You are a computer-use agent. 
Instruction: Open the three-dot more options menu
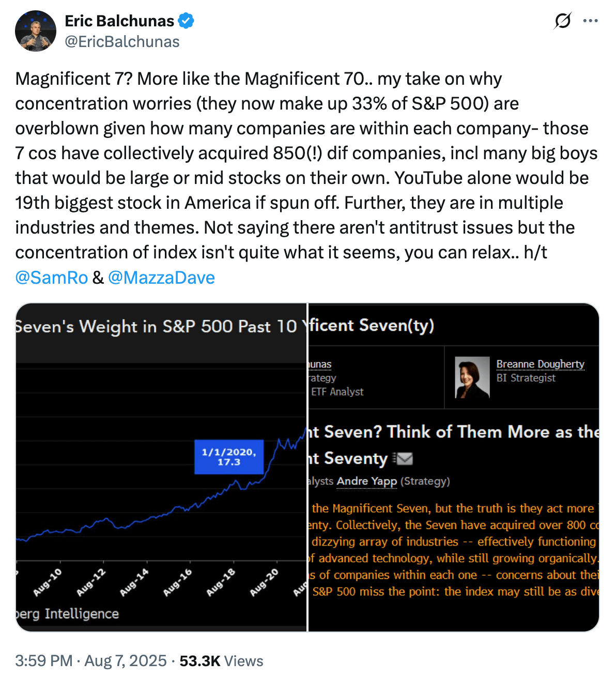(x=590, y=21)
